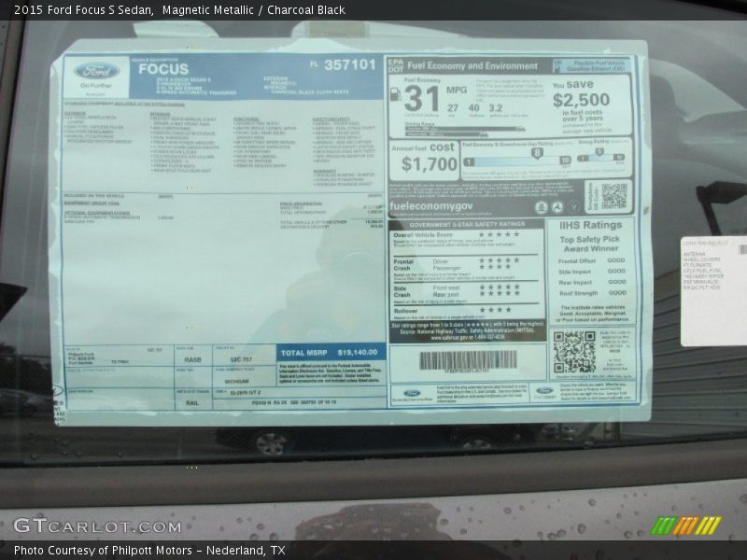Screen dimensions: 747x560
Task: Click the Go Further slogan under Ford logo
Action: pyautogui.click(x=96, y=86)
